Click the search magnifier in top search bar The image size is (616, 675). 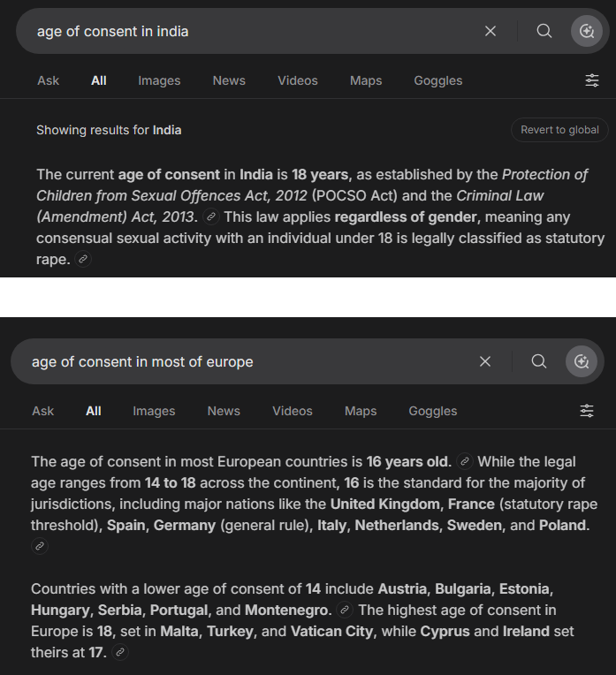coord(544,31)
